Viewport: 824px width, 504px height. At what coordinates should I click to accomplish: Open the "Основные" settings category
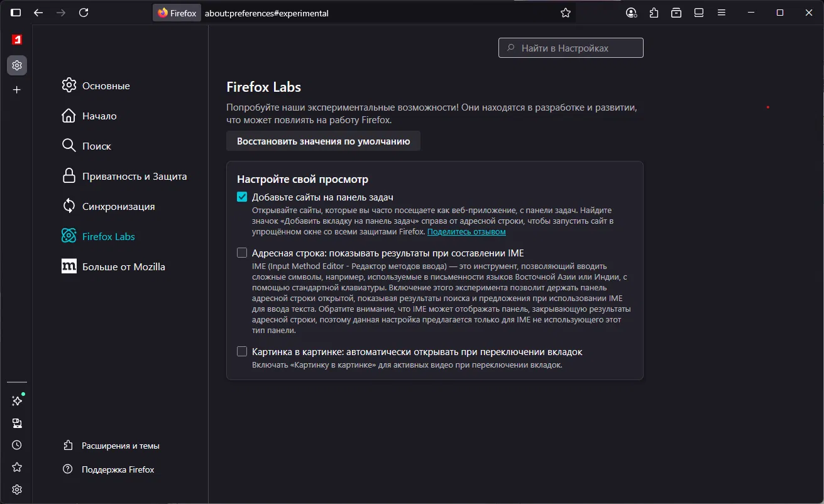pyautogui.click(x=106, y=86)
